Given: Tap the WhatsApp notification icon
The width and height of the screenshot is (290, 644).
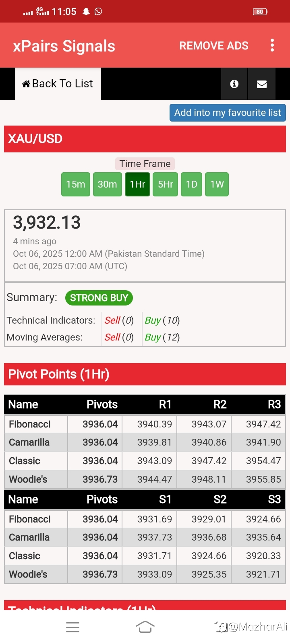Looking at the screenshot, I should click(x=98, y=11).
